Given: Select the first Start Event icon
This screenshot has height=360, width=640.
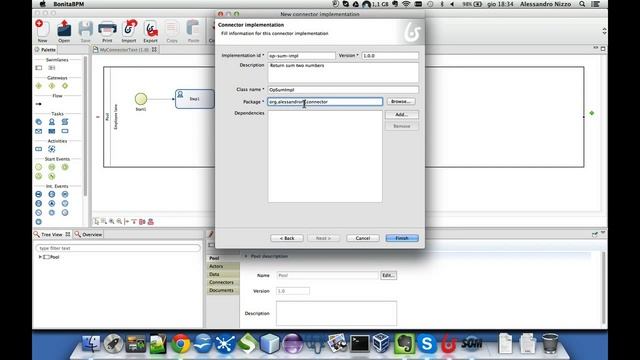Looking at the screenshot, I should click(x=39, y=167).
